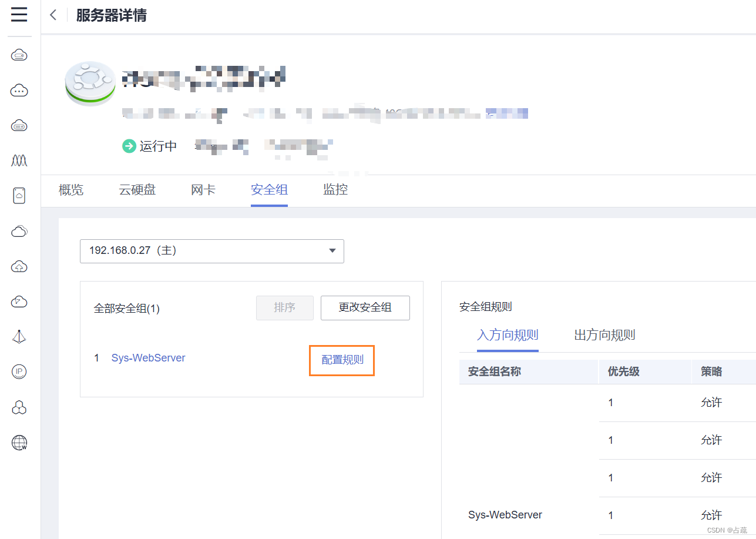Click the Sys-WebServer cell in rules table

505,515
